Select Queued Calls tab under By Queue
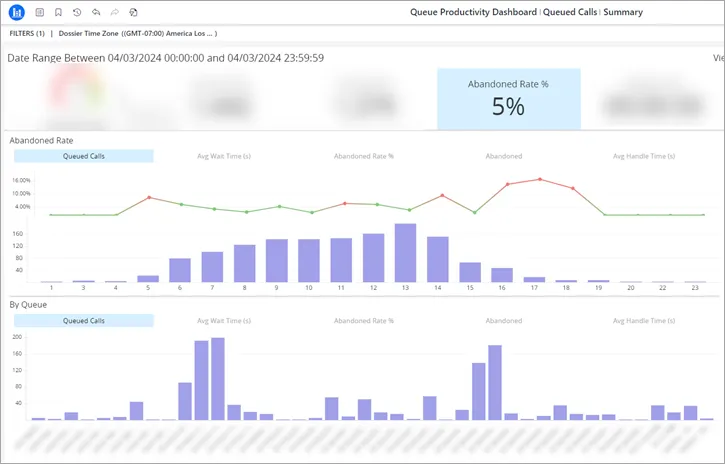 pyautogui.click(x=84, y=321)
